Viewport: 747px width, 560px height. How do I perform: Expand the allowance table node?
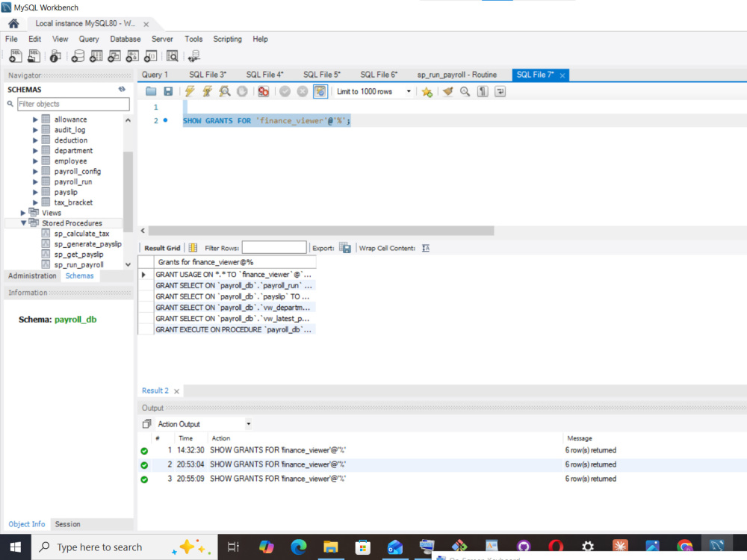click(35, 119)
